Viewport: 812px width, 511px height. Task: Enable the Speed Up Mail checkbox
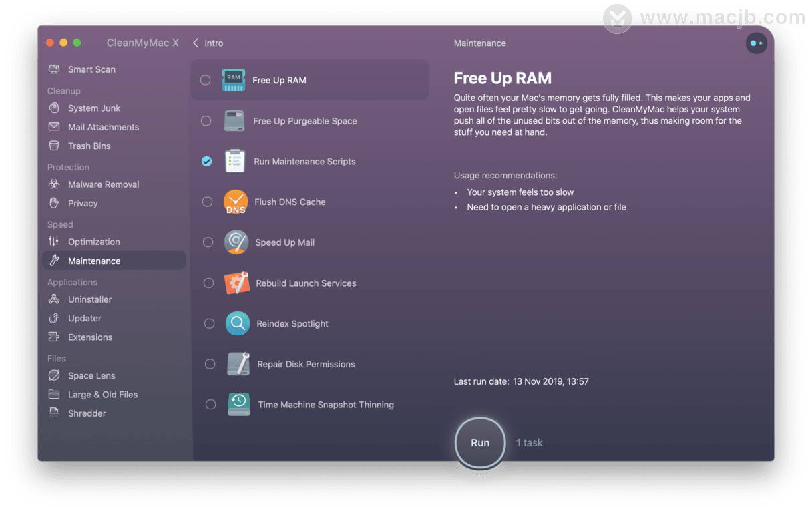[x=208, y=242]
